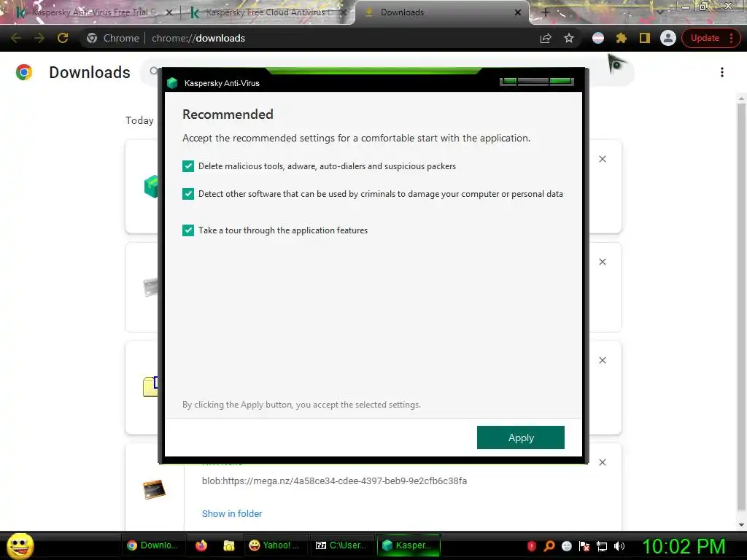Switch to Chrome Downloads taskbar button
This screenshot has height=560, width=747.
tap(152, 545)
